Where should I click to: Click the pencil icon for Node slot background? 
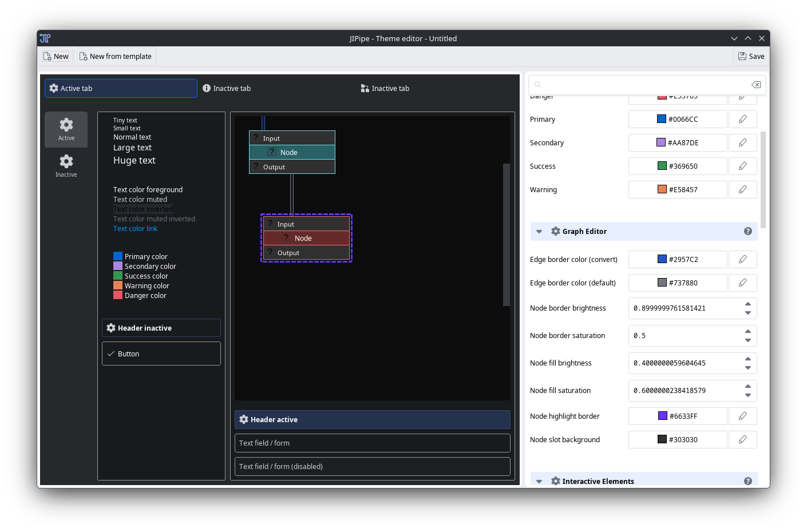click(x=742, y=439)
